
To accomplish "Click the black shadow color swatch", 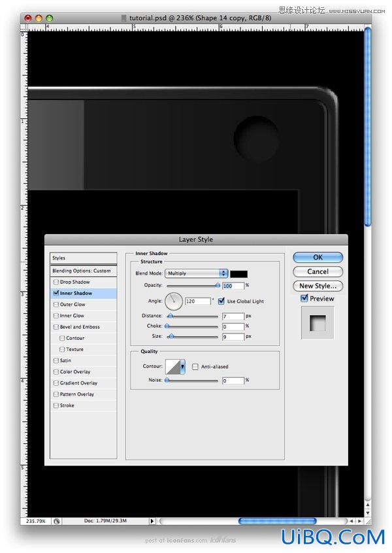I will 238,274.
